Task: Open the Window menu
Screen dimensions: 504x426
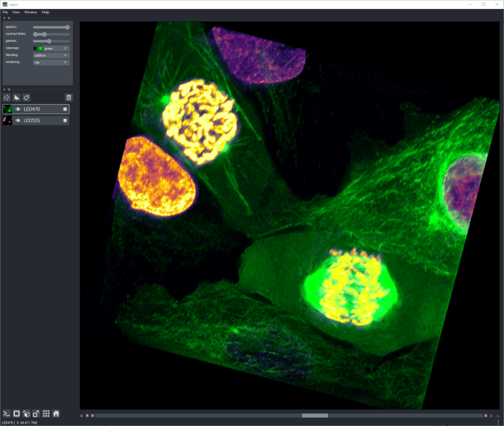Action: point(31,12)
